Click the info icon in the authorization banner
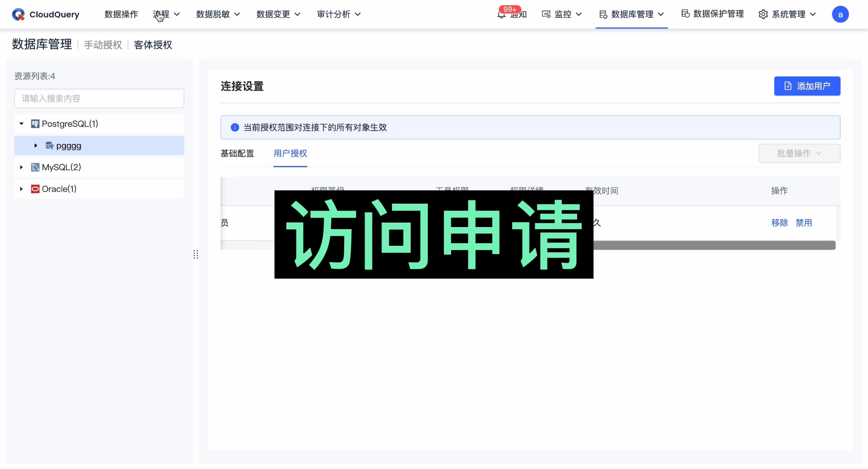Screen dimensions: 868x469 (x=234, y=127)
